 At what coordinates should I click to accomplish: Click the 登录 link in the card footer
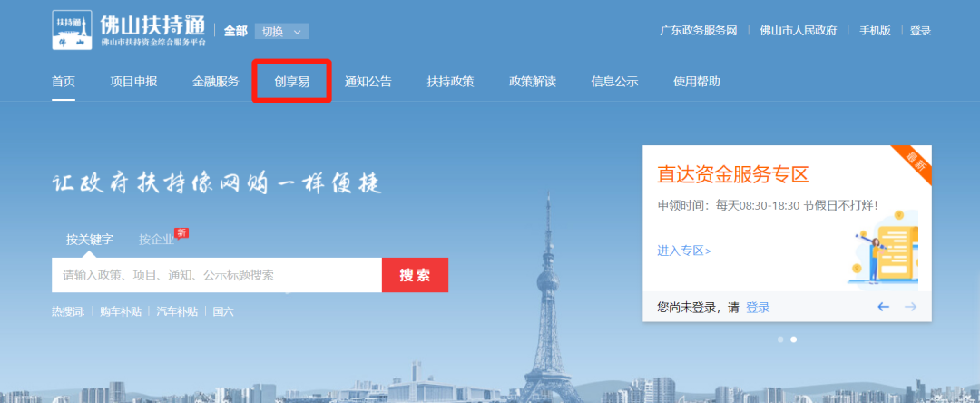click(x=758, y=307)
